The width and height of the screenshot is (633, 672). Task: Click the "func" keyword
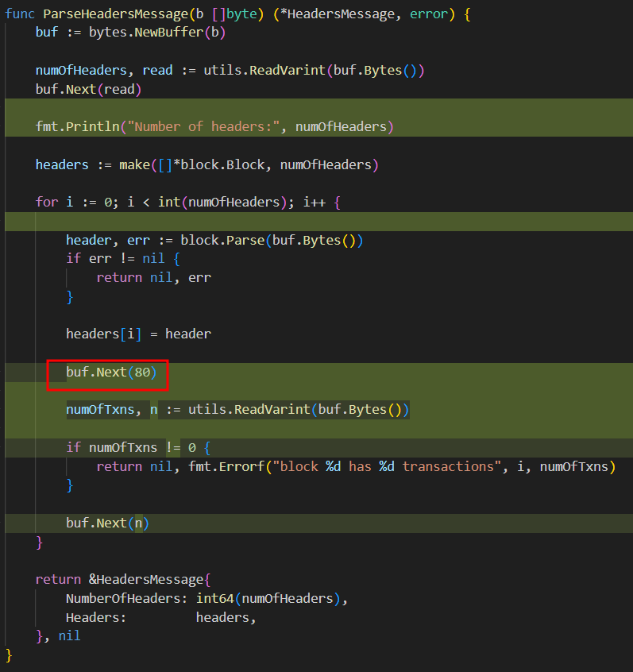point(20,14)
